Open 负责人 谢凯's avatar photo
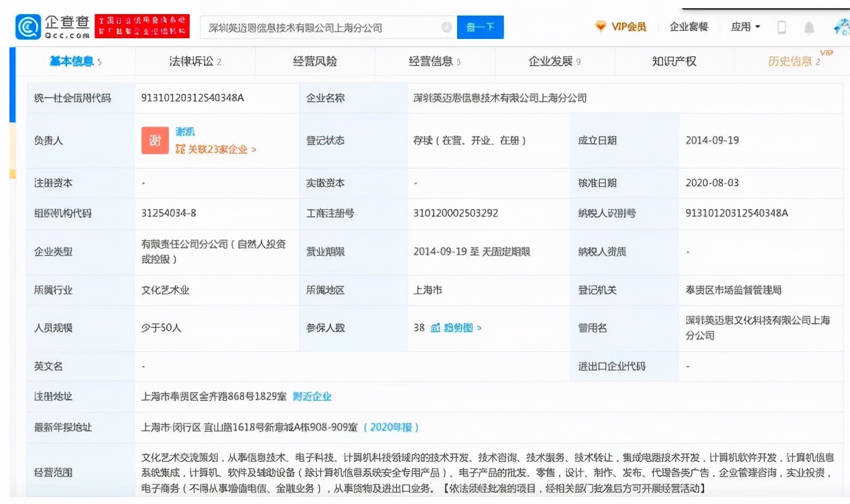The image size is (850, 504). [x=155, y=139]
